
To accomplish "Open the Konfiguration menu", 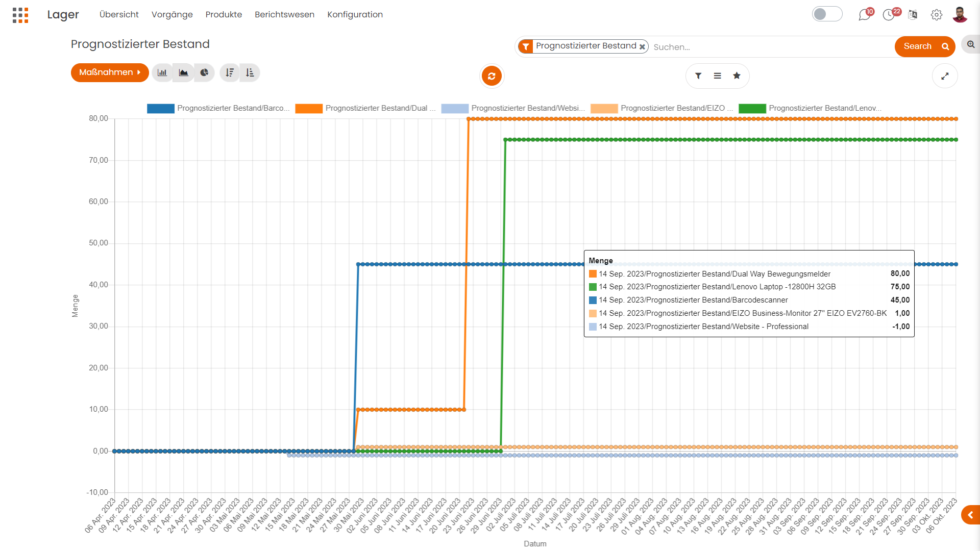I will (355, 14).
